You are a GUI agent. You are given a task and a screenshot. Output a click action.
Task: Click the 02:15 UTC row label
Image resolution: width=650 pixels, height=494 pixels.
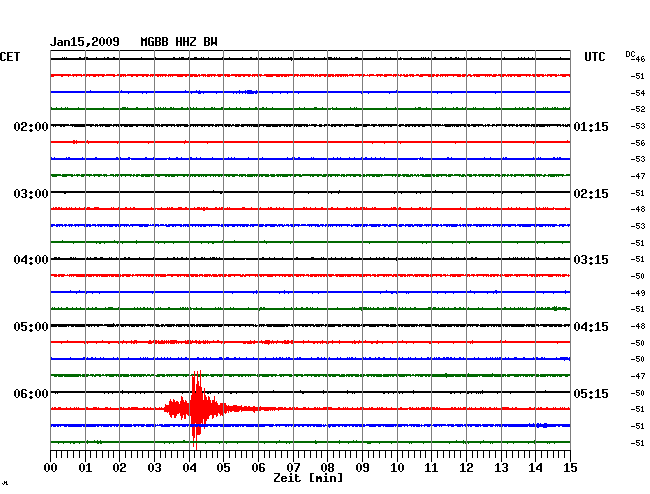tap(591, 194)
